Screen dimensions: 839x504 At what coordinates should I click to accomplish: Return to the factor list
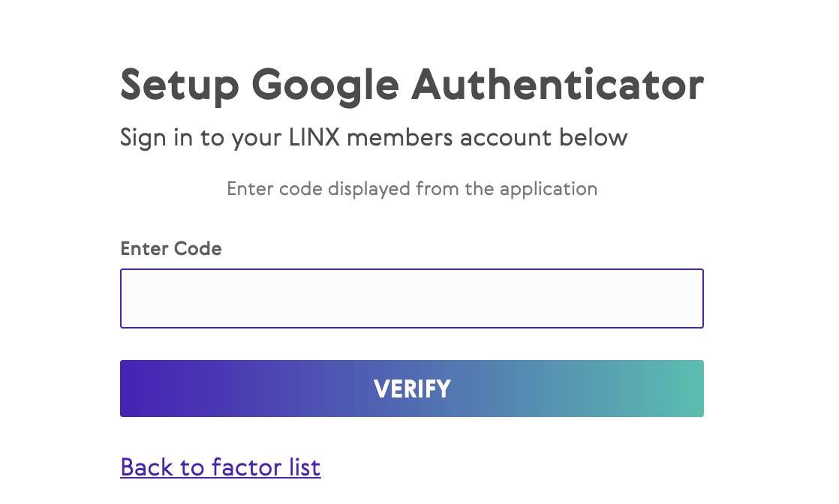point(221,467)
